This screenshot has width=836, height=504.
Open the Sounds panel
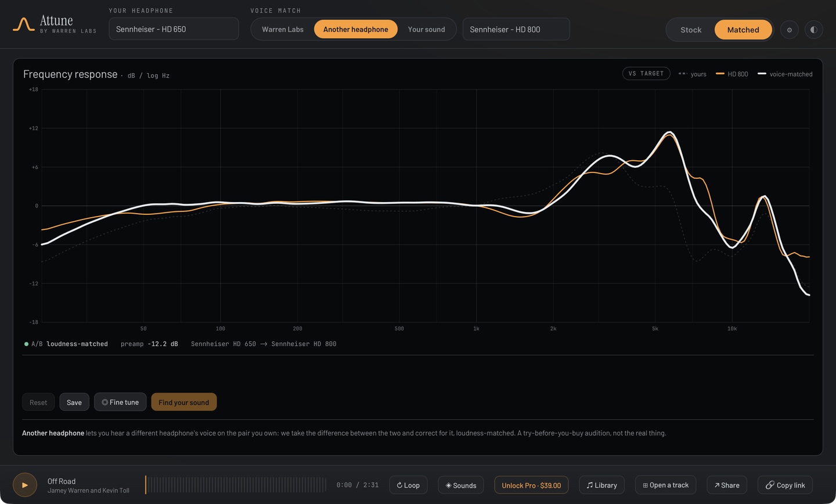pyautogui.click(x=461, y=485)
